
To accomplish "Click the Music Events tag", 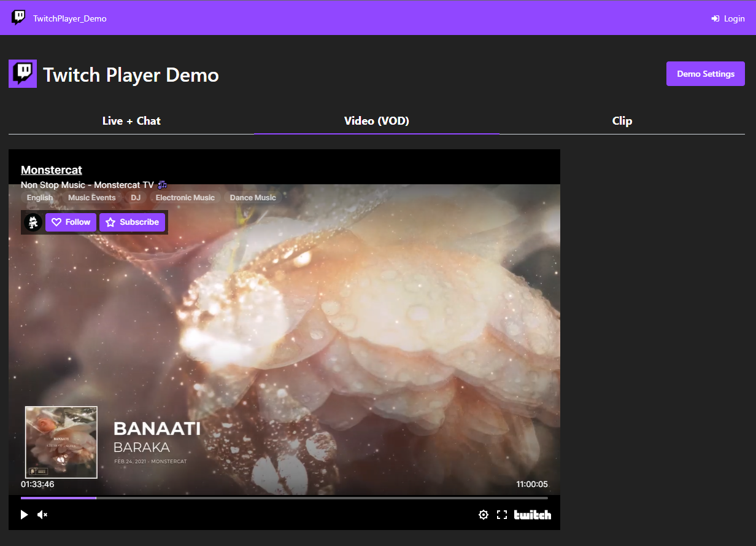I will coord(92,198).
